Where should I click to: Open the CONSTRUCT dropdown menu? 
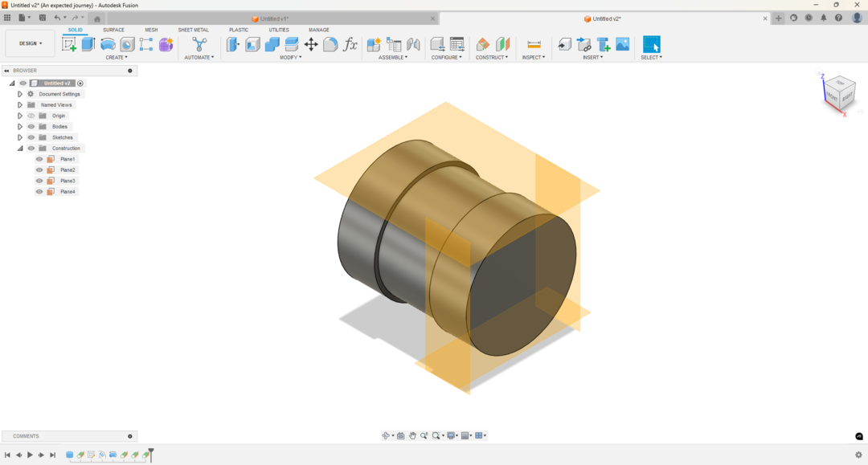tap(492, 58)
